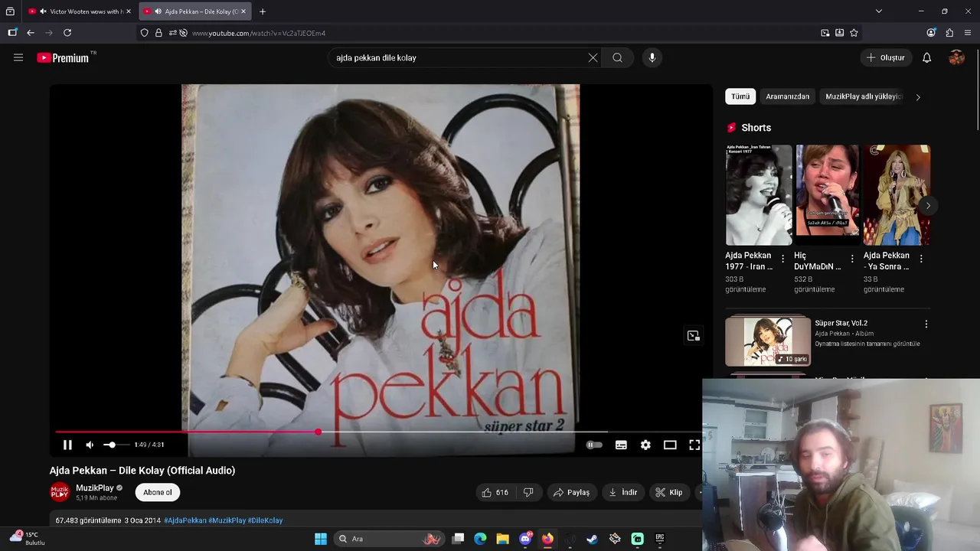The width and height of the screenshot is (980, 551).
Task: Open File Explorer from taskbar
Action: pos(503,539)
